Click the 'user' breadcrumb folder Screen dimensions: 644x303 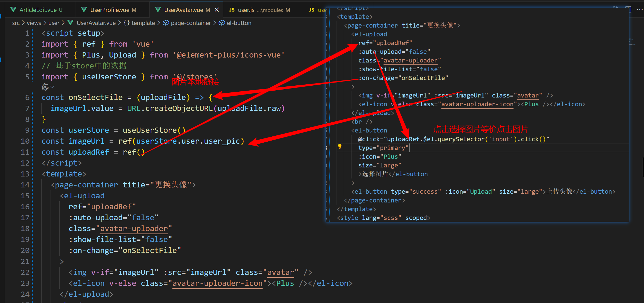(x=54, y=23)
